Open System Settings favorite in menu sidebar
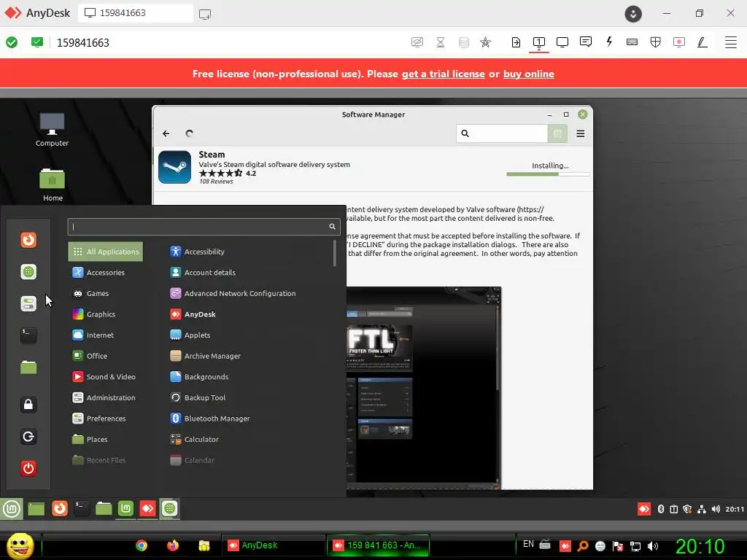 click(28, 303)
